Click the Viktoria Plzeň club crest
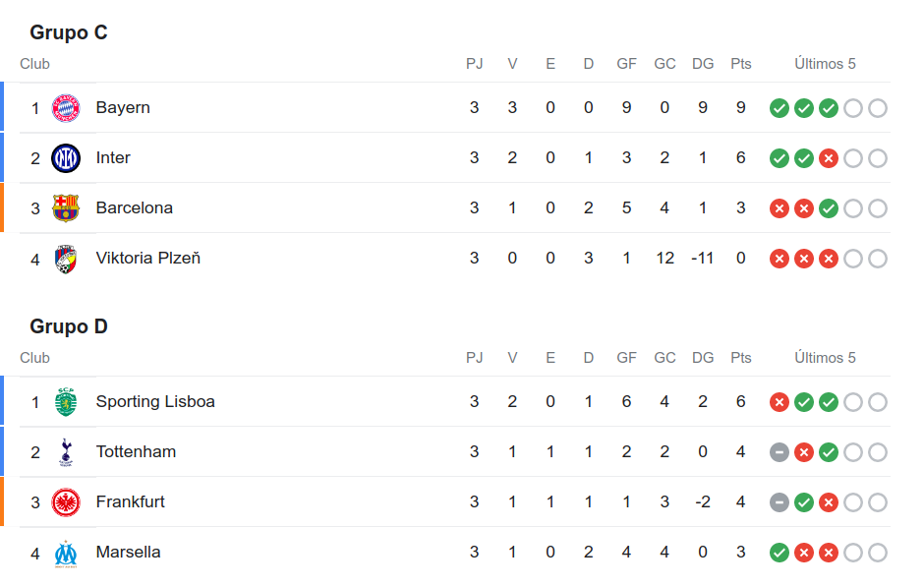This screenshot has width=924, height=587. tap(66, 259)
